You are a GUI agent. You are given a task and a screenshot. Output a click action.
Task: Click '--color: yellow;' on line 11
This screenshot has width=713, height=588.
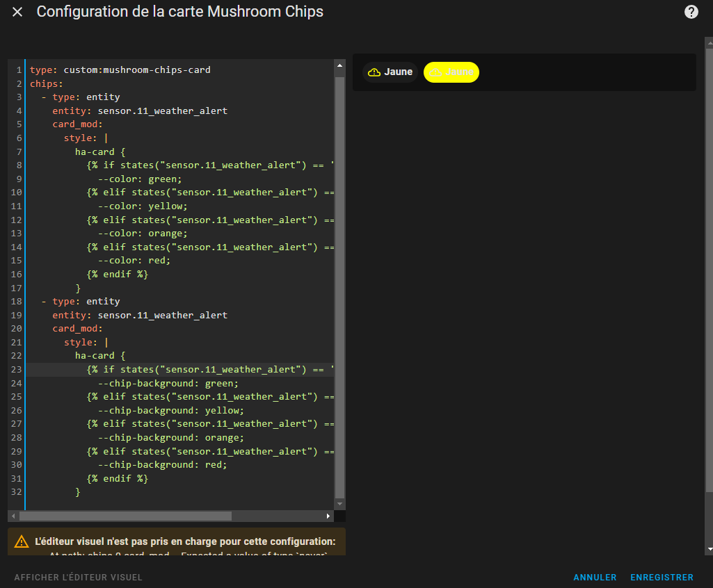coord(143,206)
